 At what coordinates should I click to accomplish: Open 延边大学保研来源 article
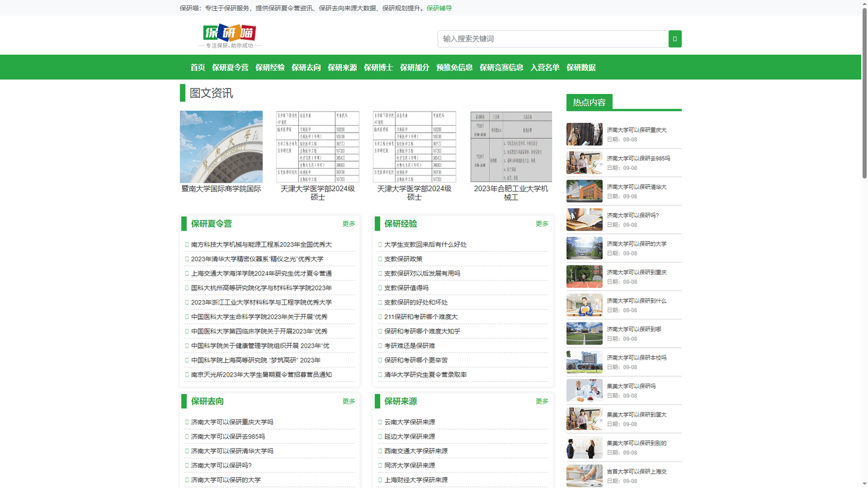[x=410, y=437]
